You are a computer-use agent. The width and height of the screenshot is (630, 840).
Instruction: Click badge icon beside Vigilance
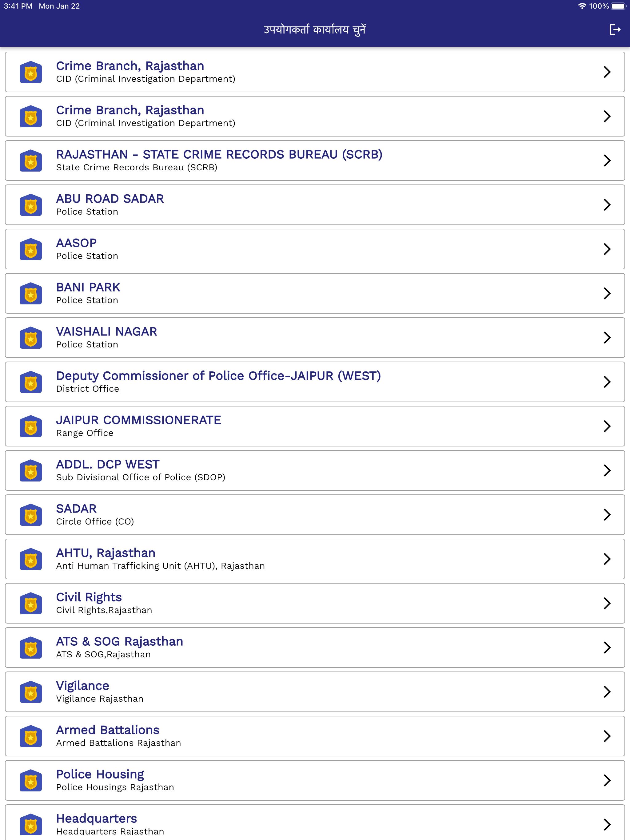pos(31,692)
